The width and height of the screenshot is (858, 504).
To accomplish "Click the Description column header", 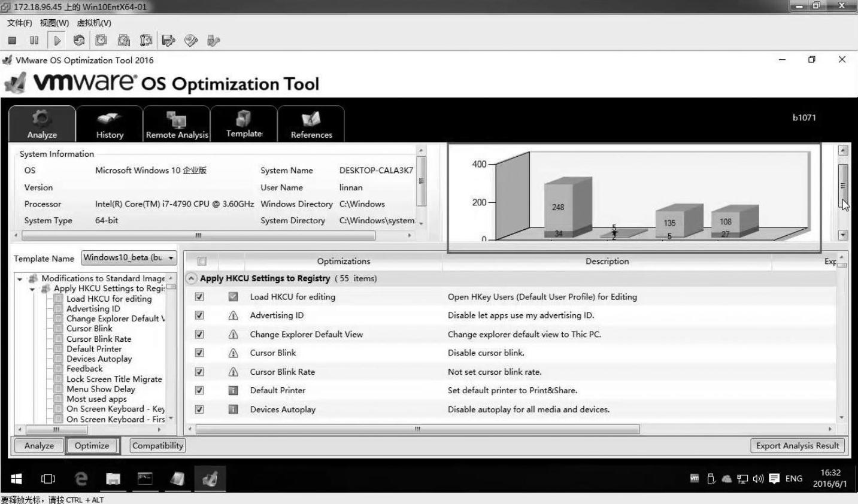I will 607,262.
